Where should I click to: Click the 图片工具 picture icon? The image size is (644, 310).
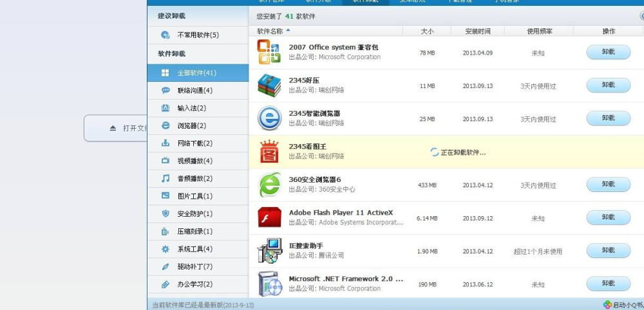click(x=166, y=196)
